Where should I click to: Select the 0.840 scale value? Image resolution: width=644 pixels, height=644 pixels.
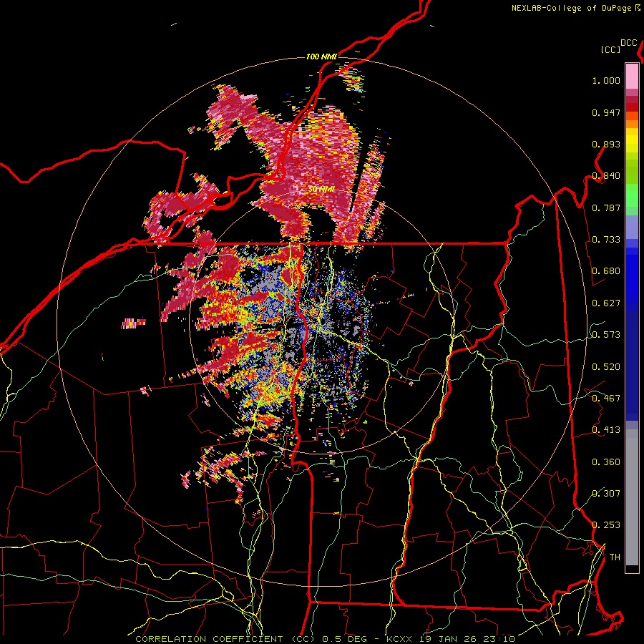click(606, 176)
